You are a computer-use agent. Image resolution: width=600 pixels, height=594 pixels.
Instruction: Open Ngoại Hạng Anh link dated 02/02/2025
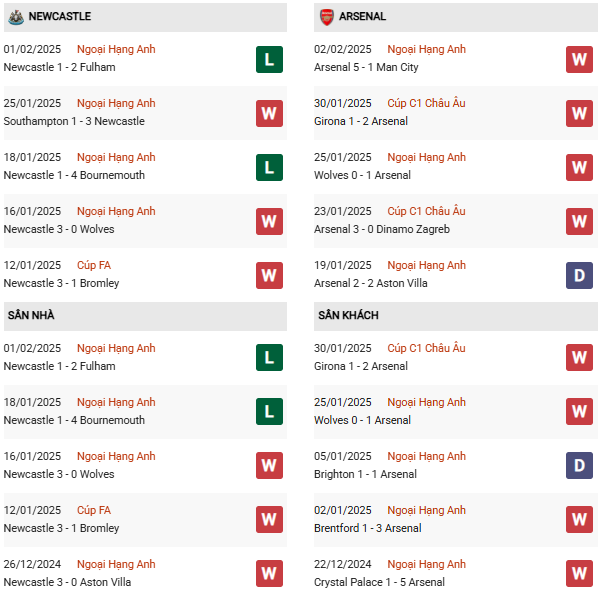pyautogui.click(x=426, y=50)
